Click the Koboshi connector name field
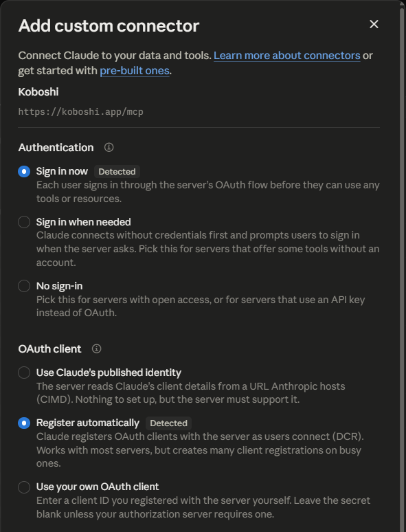Screen dimensions: 406x532 click(199, 91)
